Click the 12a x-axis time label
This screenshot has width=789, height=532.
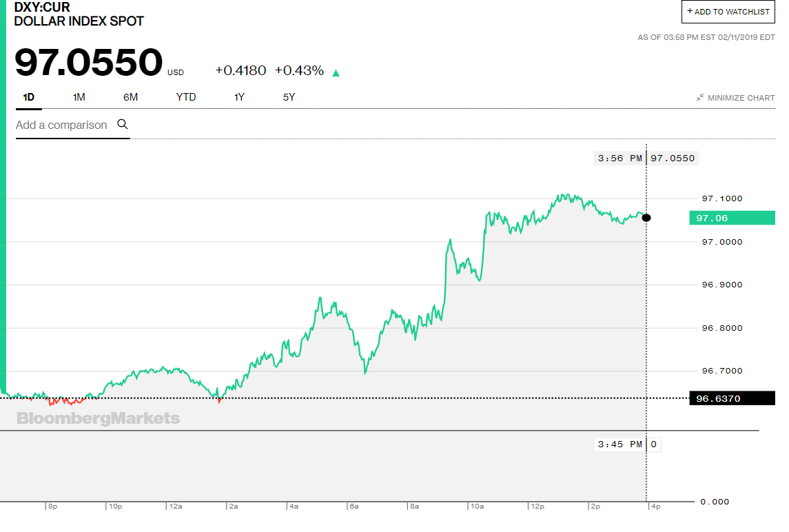coord(176,507)
